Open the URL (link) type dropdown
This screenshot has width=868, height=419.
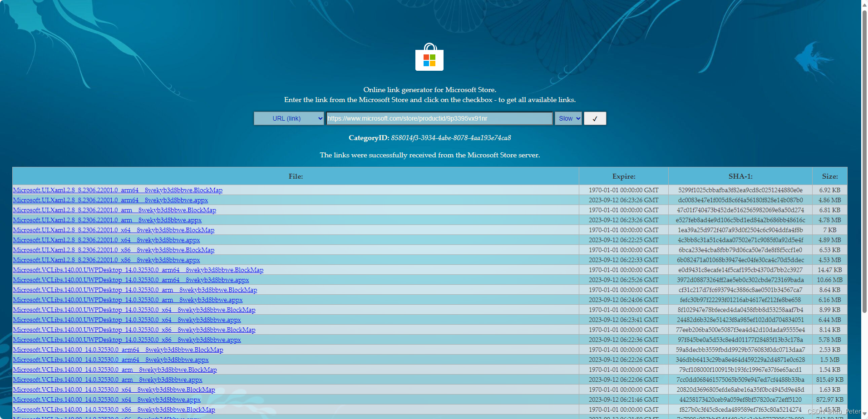(x=289, y=118)
